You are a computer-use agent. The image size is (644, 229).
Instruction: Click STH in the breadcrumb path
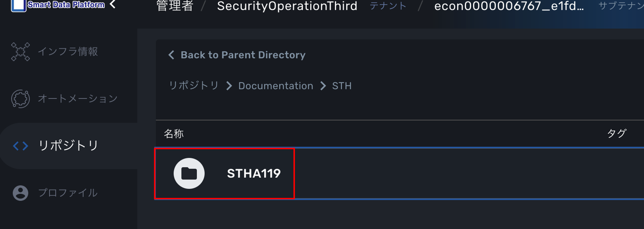pyautogui.click(x=341, y=86)
